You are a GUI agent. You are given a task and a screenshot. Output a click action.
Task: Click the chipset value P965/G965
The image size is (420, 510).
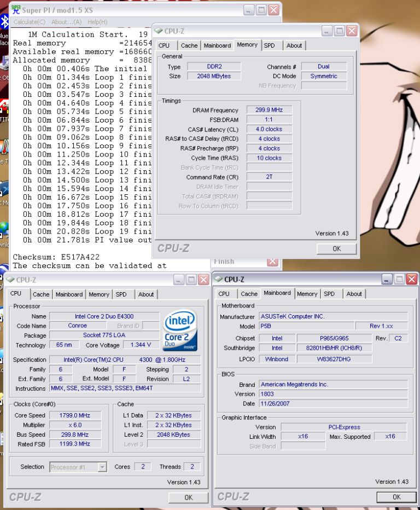click(x=334, y=338)
